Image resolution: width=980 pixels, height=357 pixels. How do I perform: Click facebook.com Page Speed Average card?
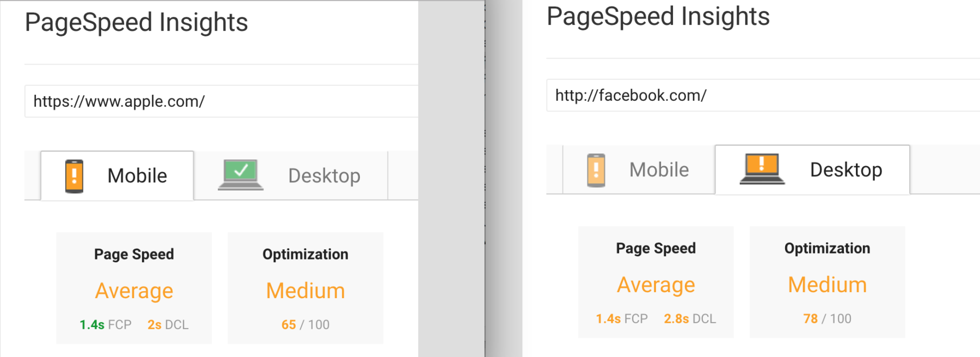click(656, 282)
